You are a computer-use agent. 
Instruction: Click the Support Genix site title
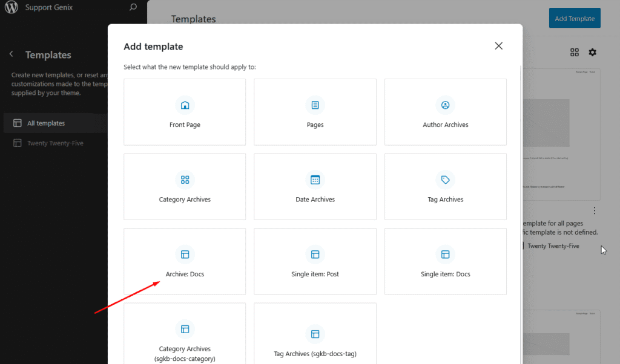pos(49,7)
